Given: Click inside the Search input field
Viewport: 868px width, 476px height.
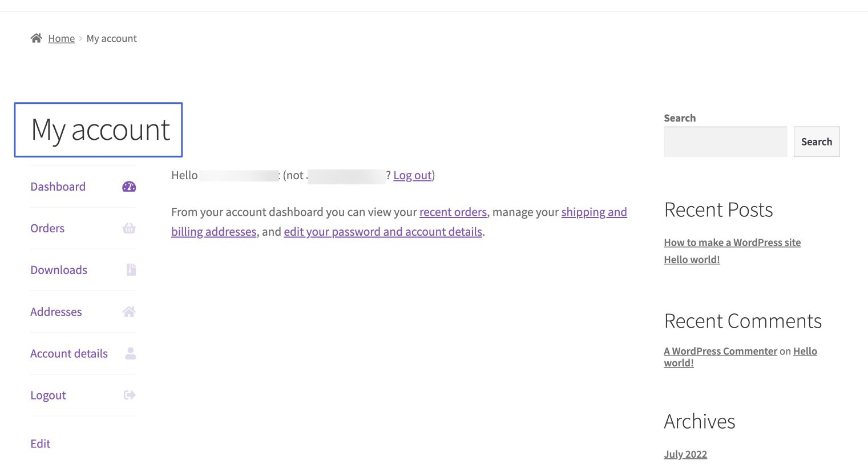Looking at the screenshot, I should point(725,141).
